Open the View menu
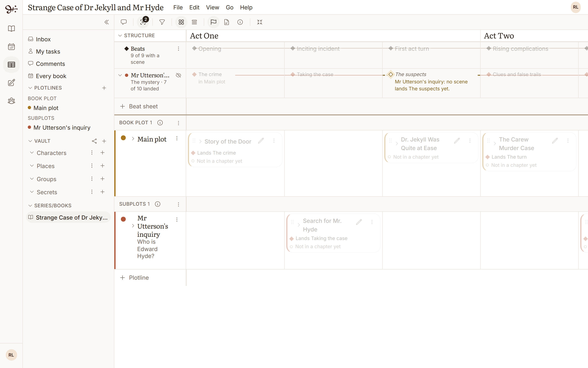The image size is (588, 368). point(213,8)
